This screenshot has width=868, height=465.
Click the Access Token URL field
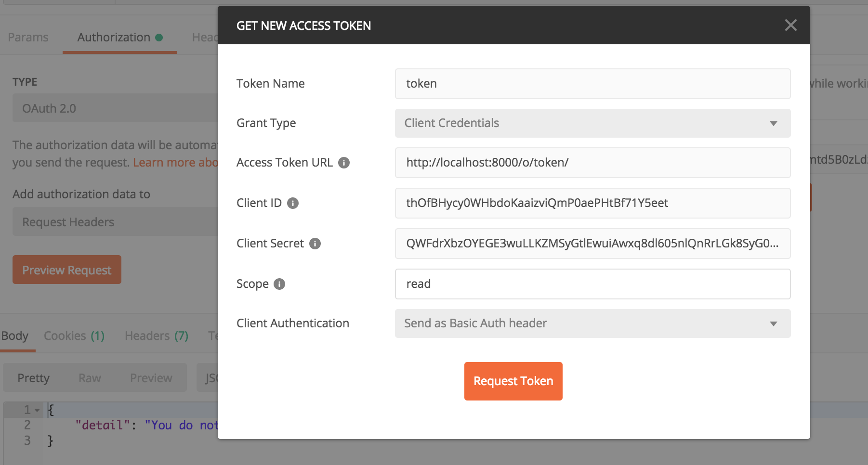(x=592, y=163)
